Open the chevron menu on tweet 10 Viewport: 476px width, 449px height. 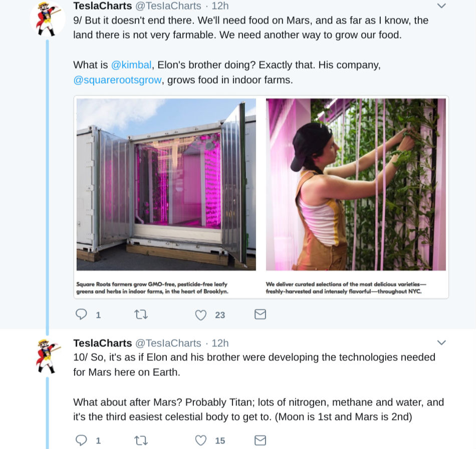click(441, 342)
